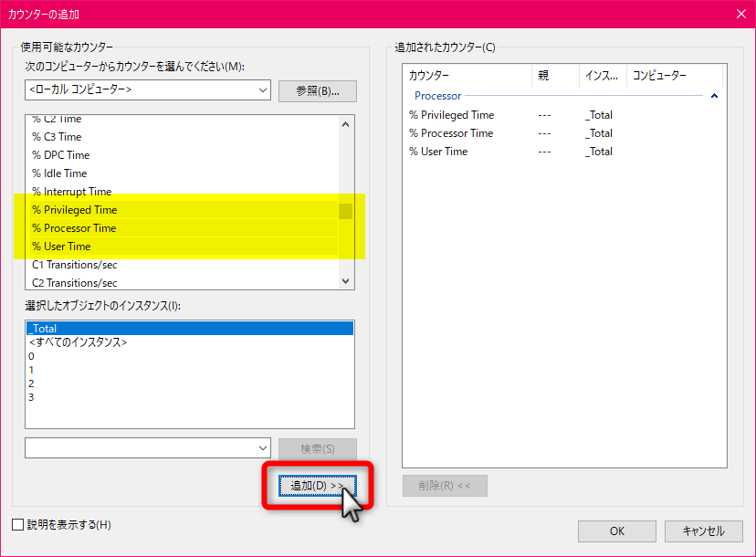Select added counter % Privileged Time row

[x=564, y=115]
